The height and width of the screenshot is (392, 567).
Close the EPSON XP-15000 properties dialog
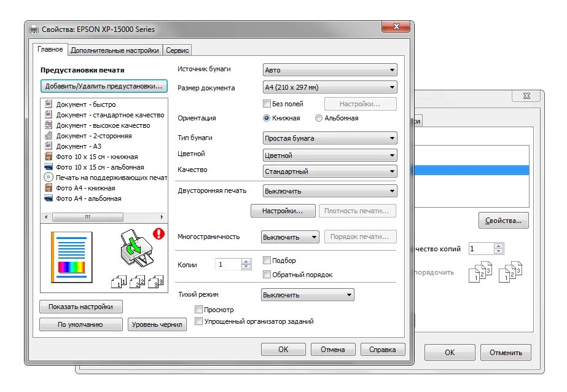(x=396, y=26)
